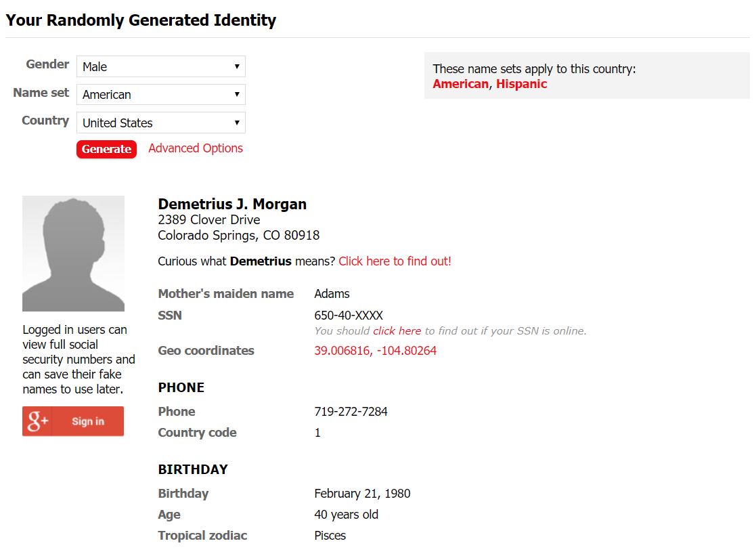Screen dimensions: 756x558
Task: Click the mother's maiden name Adams
Action: pyautogui.click(x=332, y=294)
